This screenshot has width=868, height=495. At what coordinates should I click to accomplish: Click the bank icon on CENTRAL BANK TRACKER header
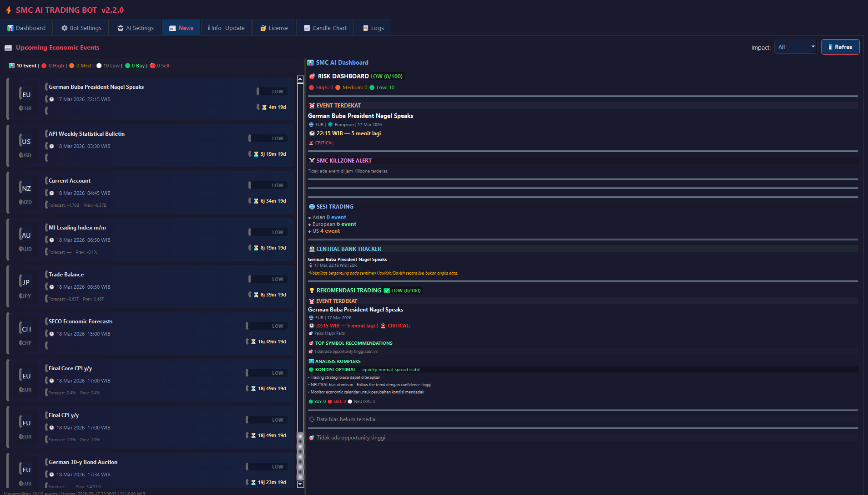pyautogui.click(x=311, y=249)
